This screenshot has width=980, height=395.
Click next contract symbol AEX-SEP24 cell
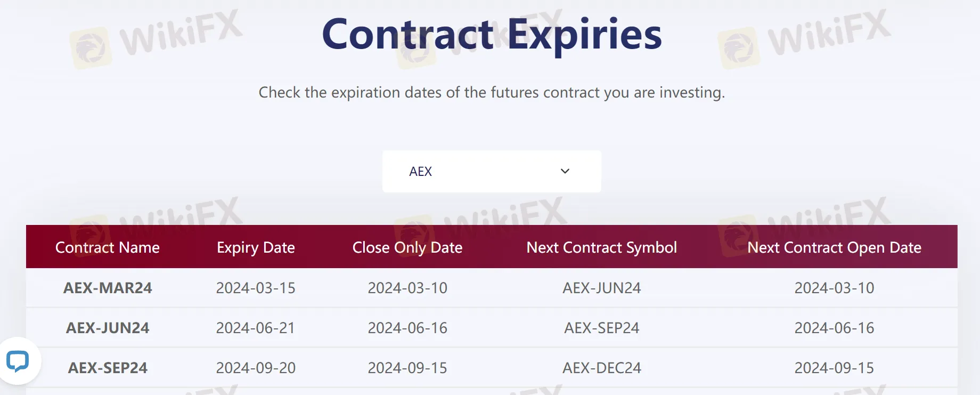tap(602, 328)
